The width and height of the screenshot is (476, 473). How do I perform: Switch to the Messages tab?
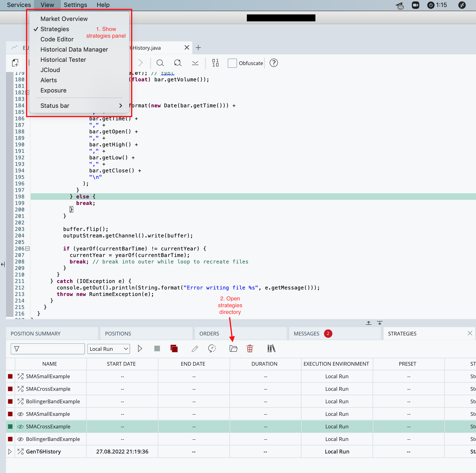point(307,333)
